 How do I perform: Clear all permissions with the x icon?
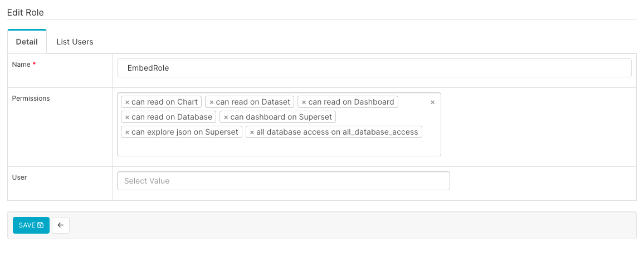432,102
